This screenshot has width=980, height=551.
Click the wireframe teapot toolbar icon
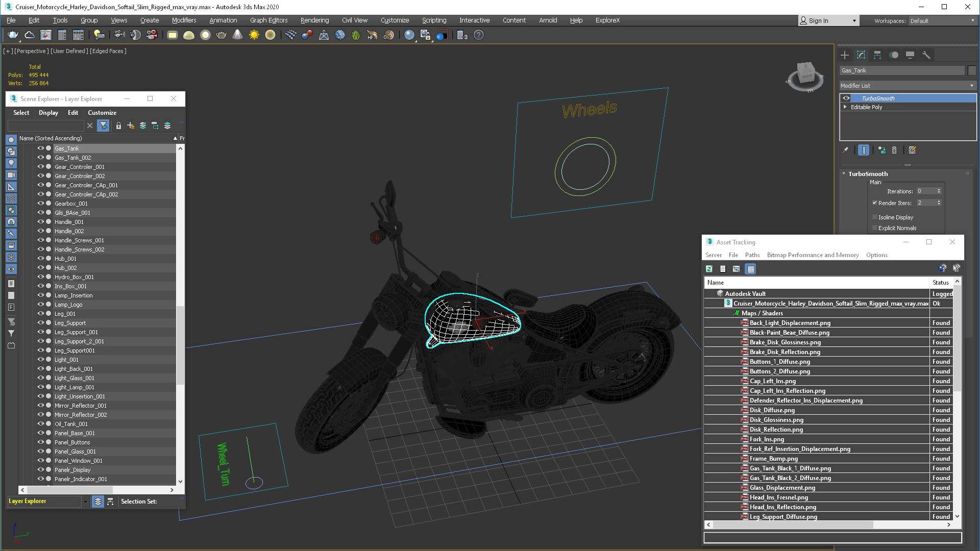[x=221, y=35]
